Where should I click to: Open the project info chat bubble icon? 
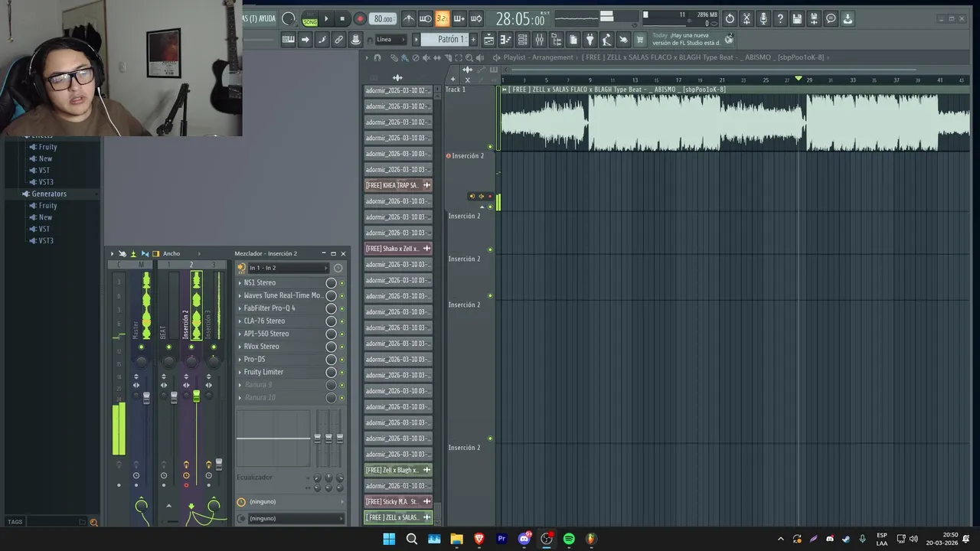(831, 18)
